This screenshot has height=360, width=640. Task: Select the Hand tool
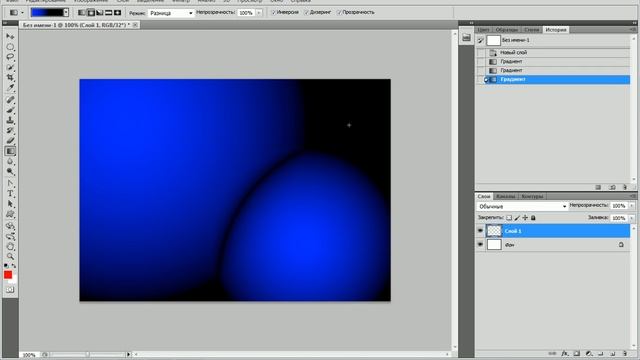click(10, 247)
